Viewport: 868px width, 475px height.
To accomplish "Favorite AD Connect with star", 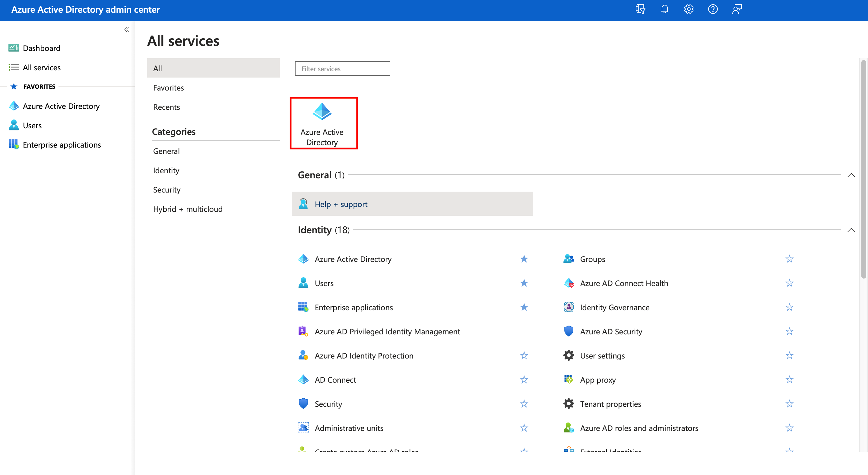I will point(524,380).
